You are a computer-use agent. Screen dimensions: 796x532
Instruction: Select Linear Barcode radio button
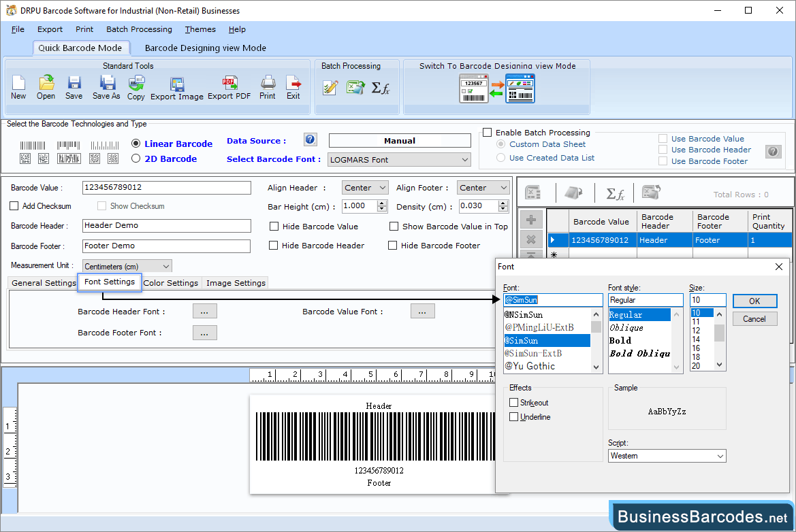[x=136, y=144]
